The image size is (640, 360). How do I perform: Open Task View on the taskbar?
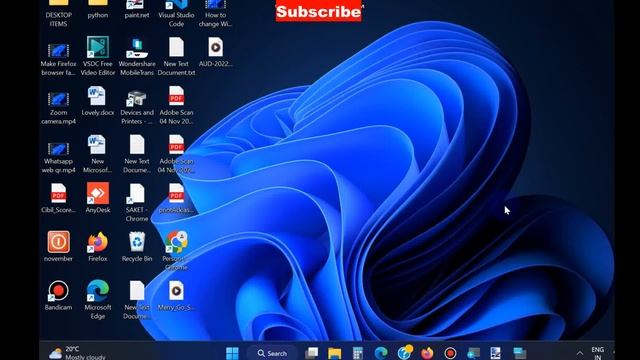coord(311,353)
